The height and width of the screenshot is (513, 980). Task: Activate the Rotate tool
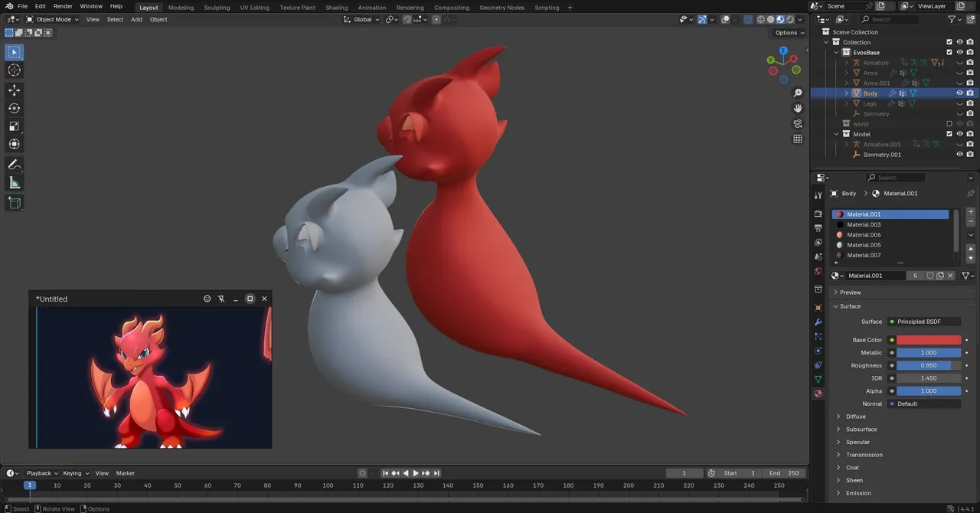pos(14,108)
